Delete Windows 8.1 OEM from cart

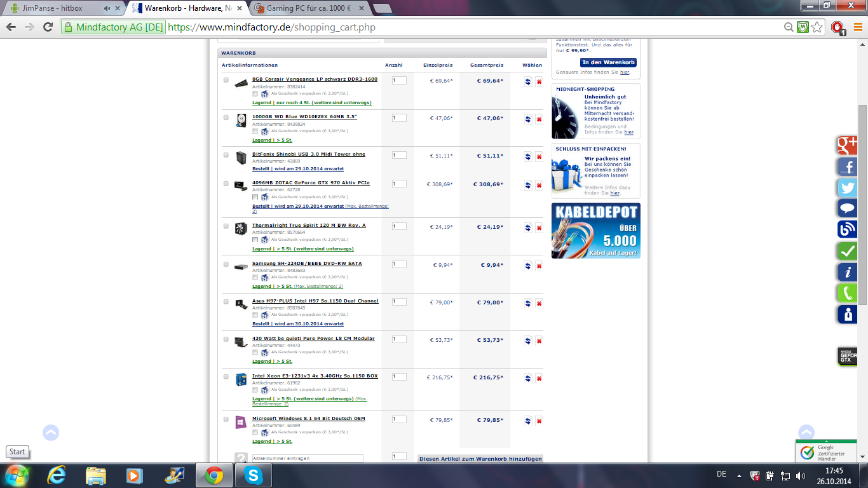(539, 421)
